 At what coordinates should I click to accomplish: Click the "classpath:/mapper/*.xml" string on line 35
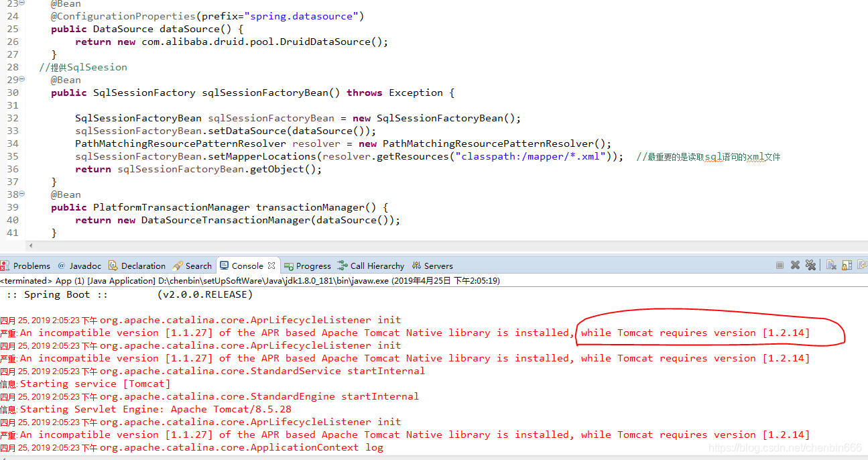pos(530,156)
